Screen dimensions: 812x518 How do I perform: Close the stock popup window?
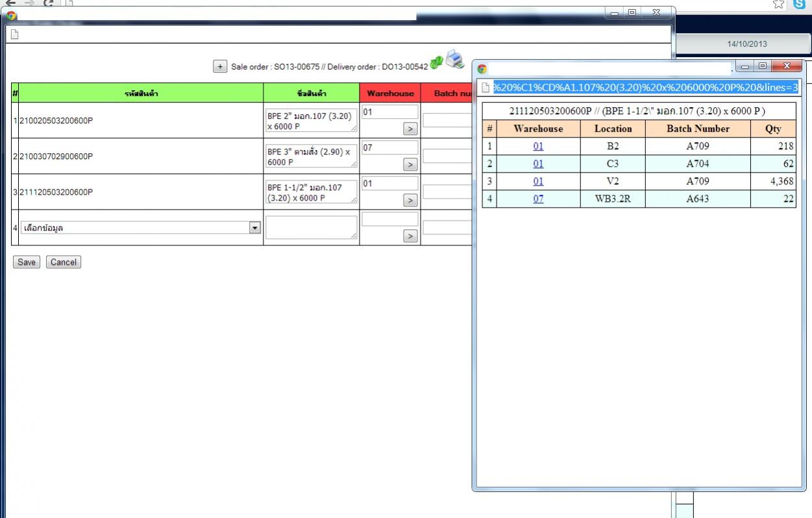click(x=787, y=66)
